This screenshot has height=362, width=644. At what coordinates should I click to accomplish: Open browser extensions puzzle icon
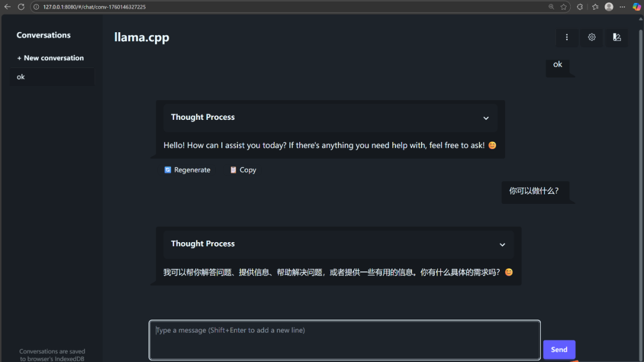point(580,7)
